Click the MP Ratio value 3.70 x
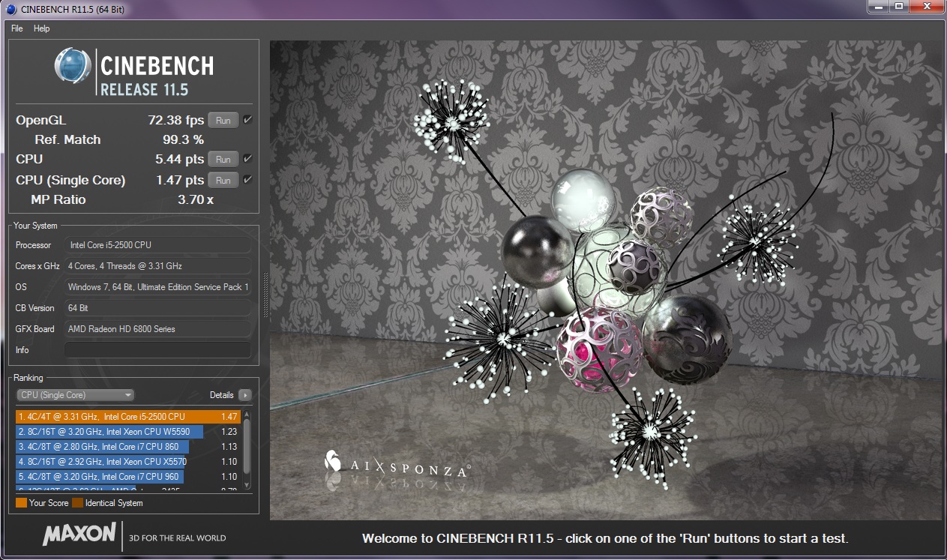 point(195,199)
